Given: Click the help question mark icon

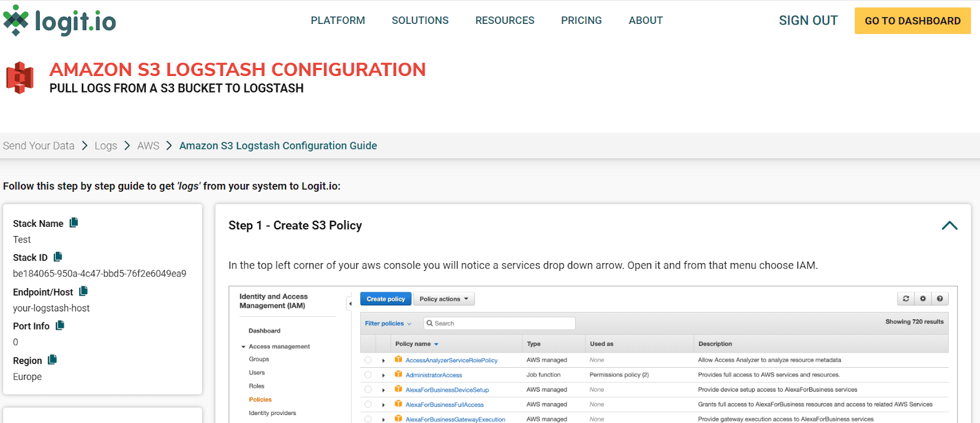Looking at the screenshot, I should point(940,299).
